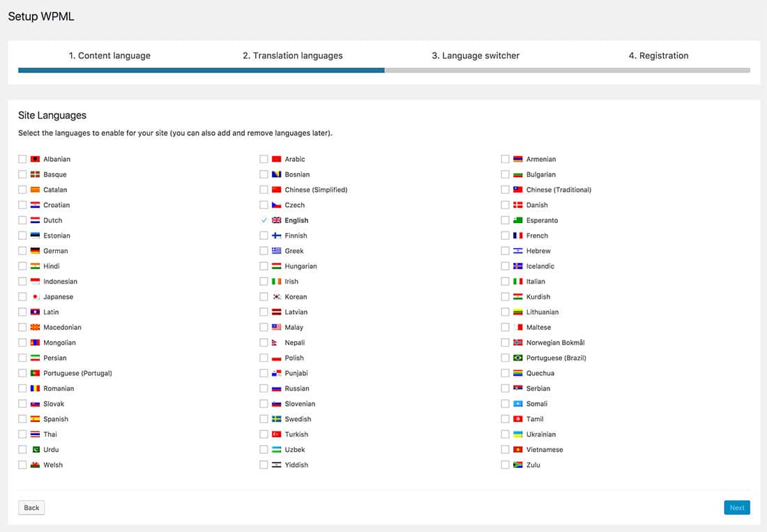This screenshot has height=532, width=767.
Task: Check the Portuguese (Portugal) checkbox
Action: tap(22, 373)
